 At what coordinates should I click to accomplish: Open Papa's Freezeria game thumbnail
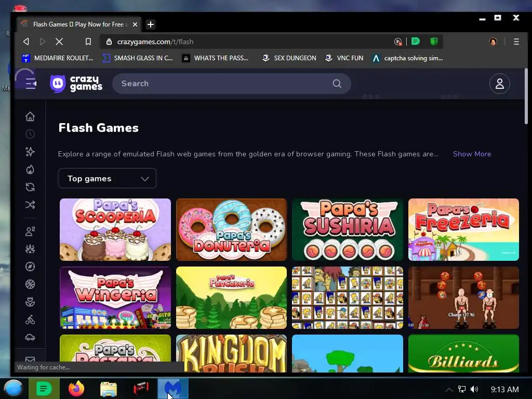[x=463, y=230]
